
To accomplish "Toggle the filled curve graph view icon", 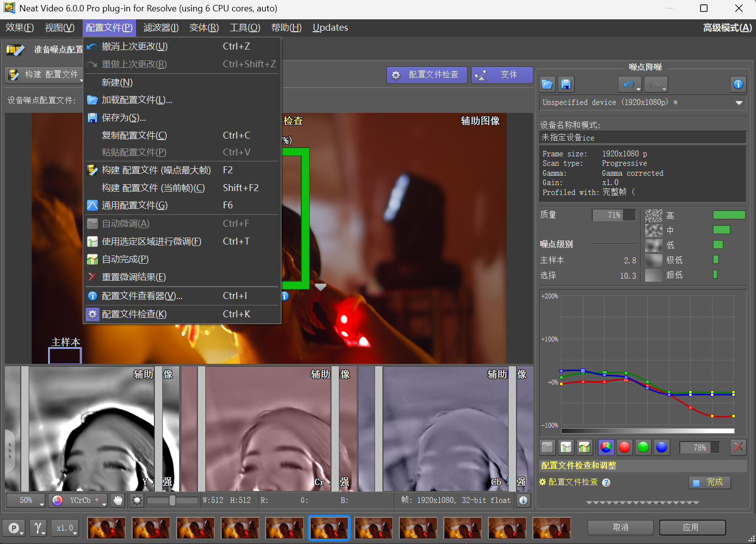I will pyautogui.click(x=584, y=447).
